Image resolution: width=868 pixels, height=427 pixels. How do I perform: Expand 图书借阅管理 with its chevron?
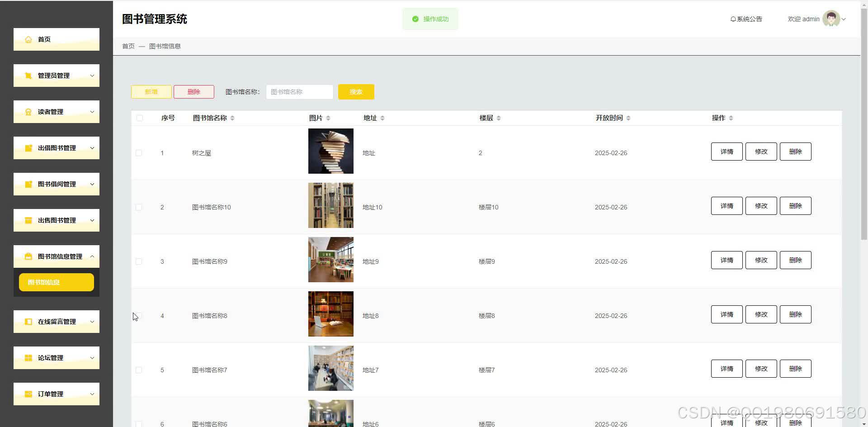[92, 184]
